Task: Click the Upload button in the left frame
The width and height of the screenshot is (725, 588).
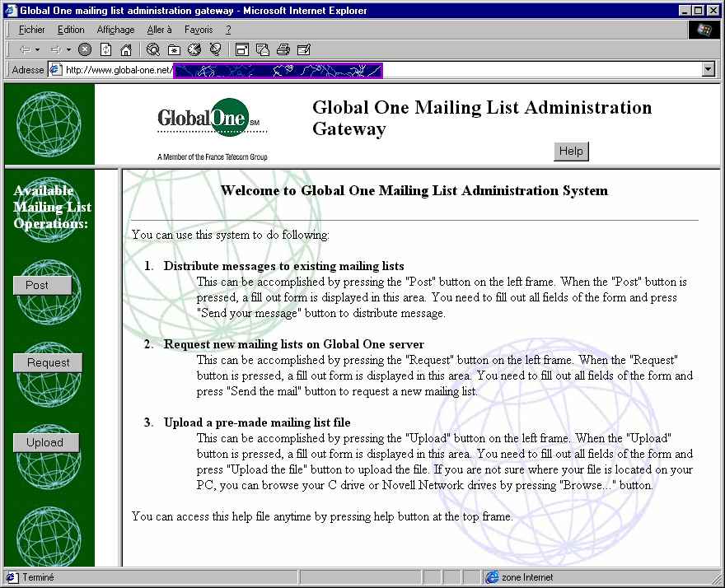Action: click(46, 442)
